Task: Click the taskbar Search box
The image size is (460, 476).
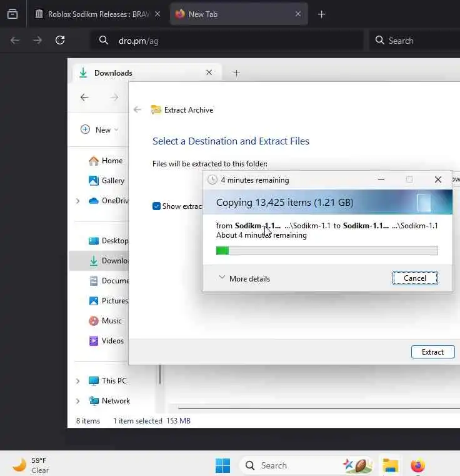Action: click(x=306, y=465)
